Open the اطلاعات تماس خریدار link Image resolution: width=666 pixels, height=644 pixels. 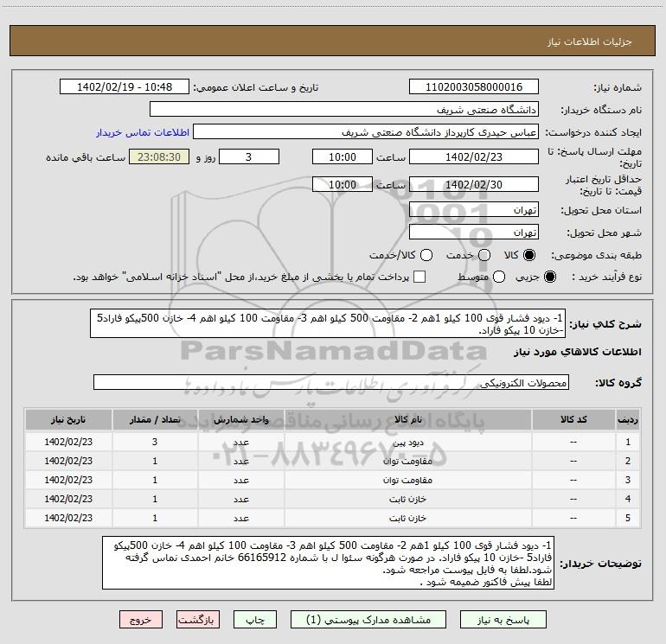point(143,132)
